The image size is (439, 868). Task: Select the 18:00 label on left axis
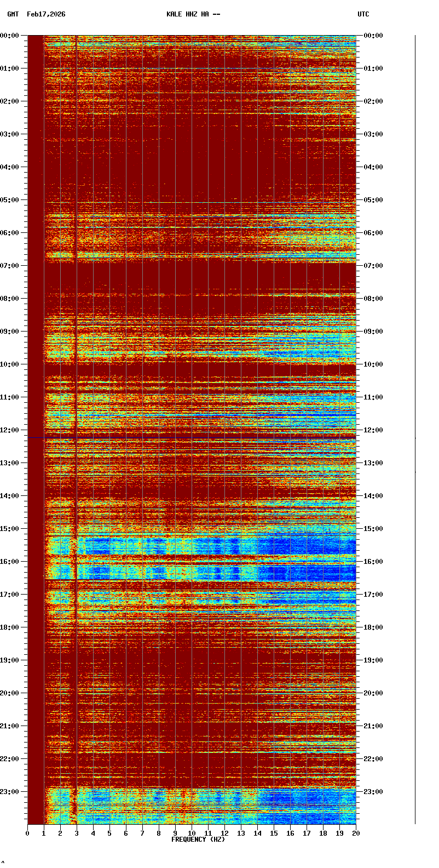10,627
